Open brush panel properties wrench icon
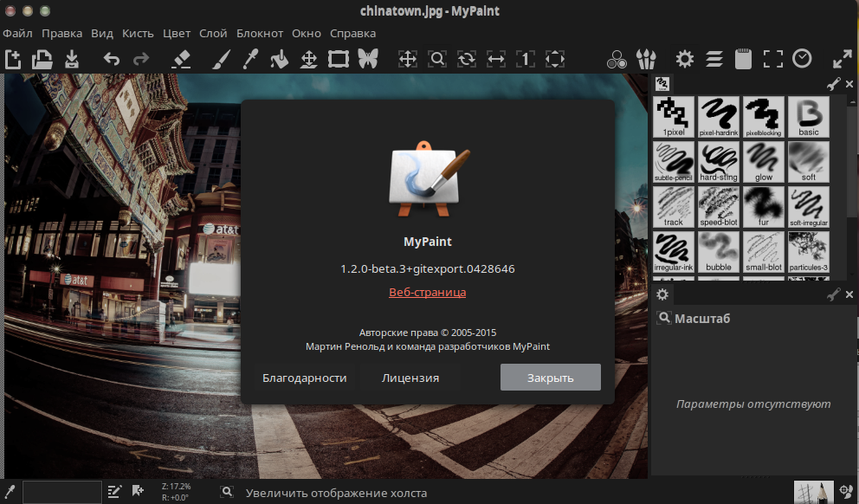859x504 pixels. tap(833, 84)
